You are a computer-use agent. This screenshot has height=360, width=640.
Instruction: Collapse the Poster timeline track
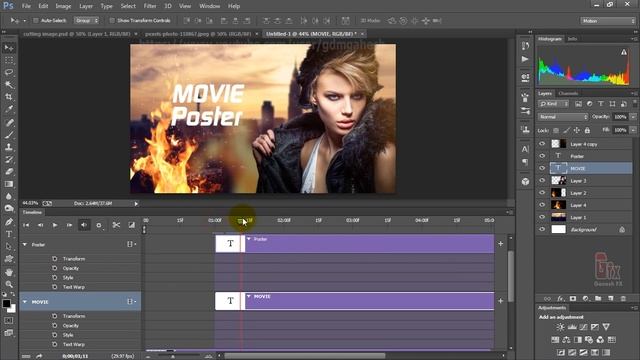tap(25, 244)
